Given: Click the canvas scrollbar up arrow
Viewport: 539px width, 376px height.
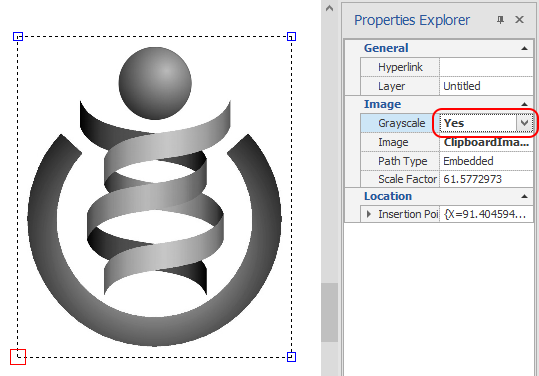Looking at the screenshot, I should pyautogui.click(x=329, y=8).
